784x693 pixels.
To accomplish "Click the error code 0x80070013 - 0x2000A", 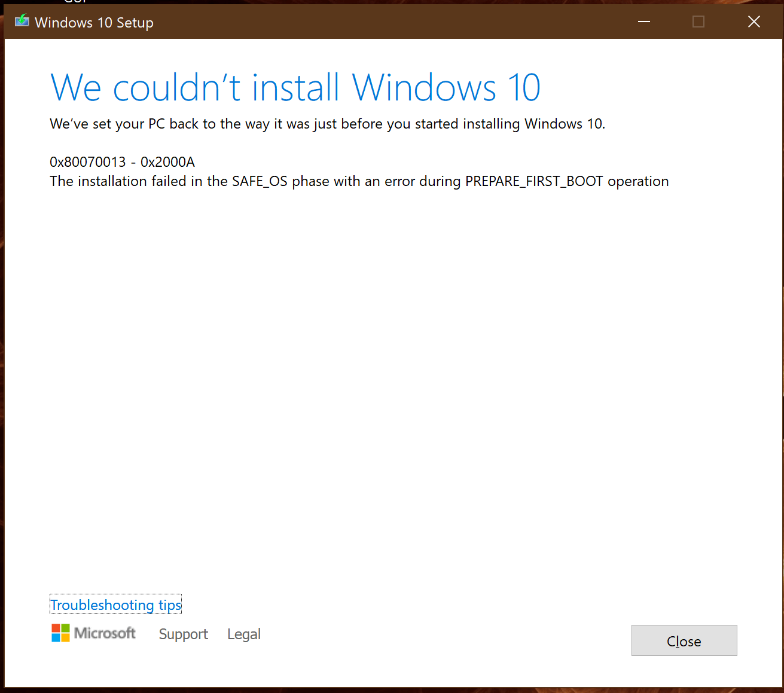I will (x=123, y=162).
